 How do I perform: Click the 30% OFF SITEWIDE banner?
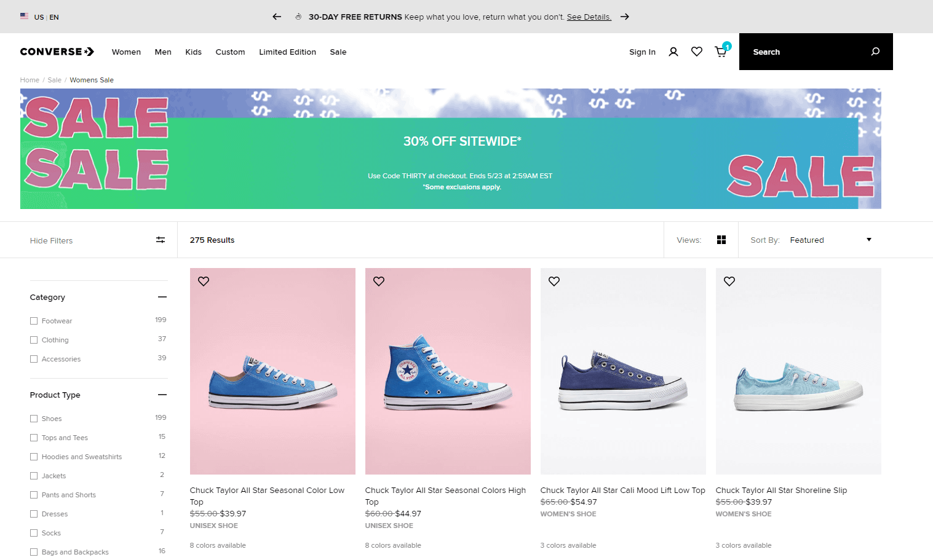[x=451, y=149]
